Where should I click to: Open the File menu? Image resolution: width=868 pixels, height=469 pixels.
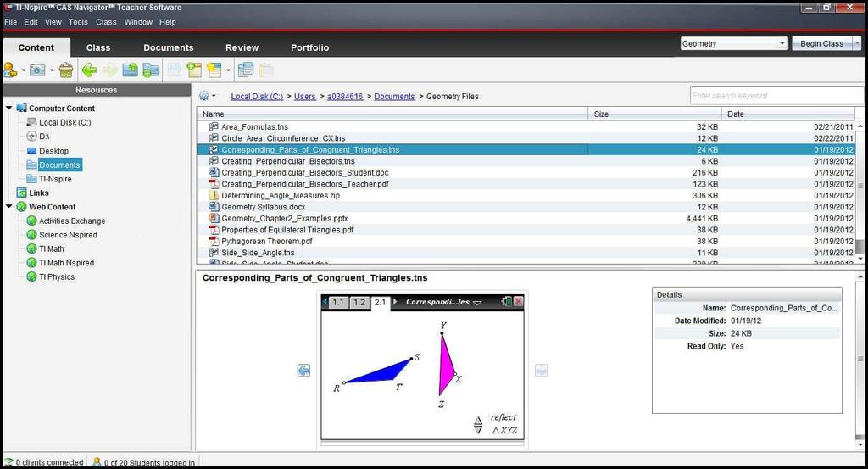coord(10,22)
